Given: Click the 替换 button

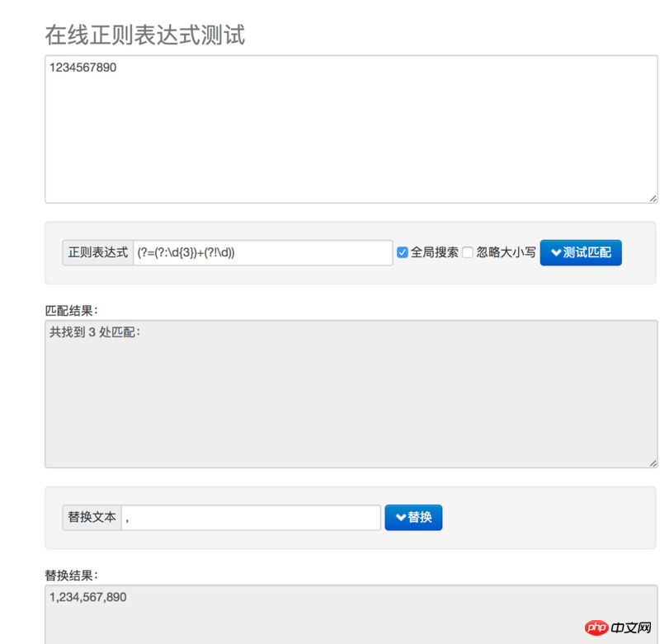Looking at the screenshot, I should tap(413, 517).
